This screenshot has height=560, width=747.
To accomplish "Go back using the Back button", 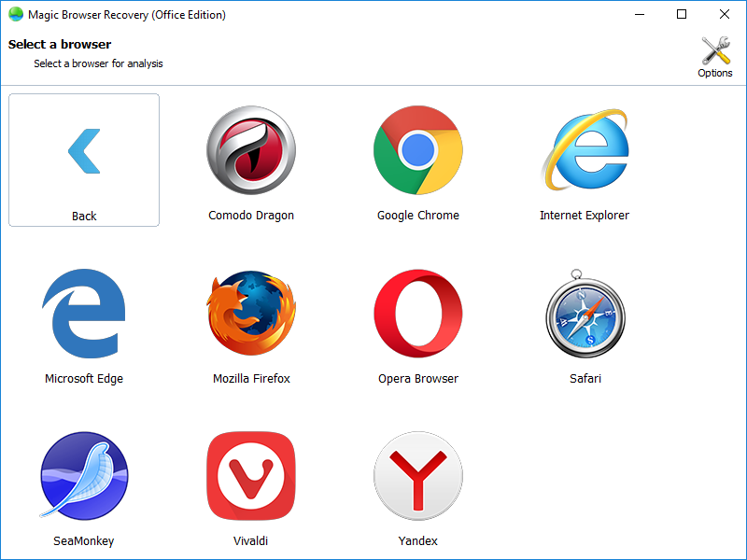I will coord(84,160).
